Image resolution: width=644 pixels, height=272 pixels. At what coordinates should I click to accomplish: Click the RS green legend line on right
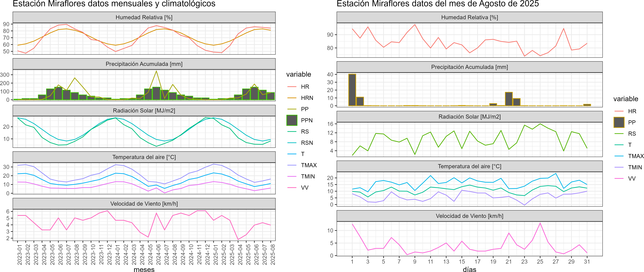[619, 134]
